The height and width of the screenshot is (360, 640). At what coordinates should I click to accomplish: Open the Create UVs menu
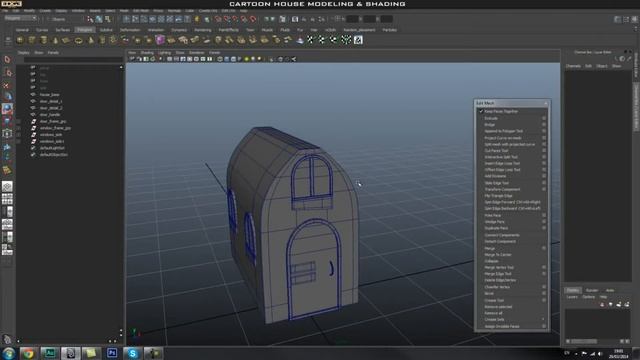pos(208,11)
